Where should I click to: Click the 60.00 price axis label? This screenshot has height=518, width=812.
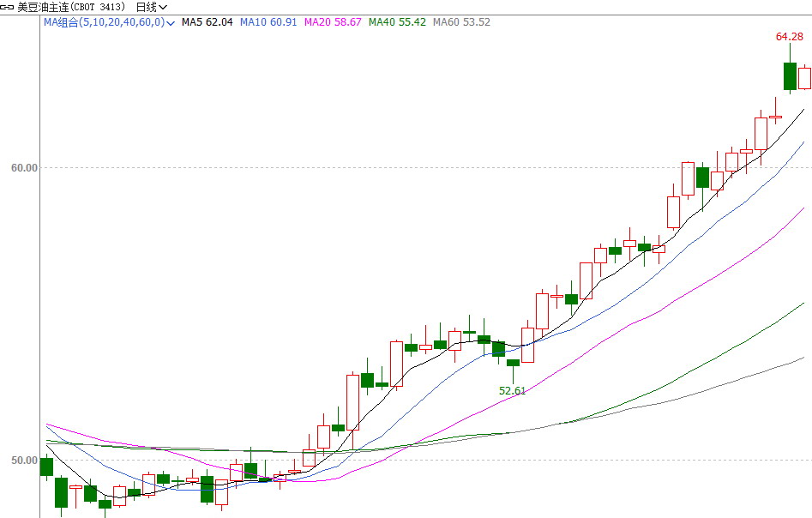tap(24, 168)
